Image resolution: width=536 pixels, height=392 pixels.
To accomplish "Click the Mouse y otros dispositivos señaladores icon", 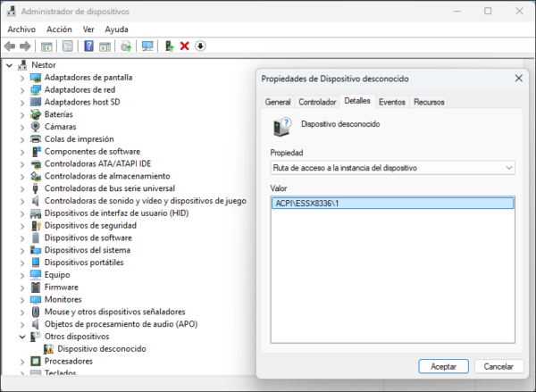I will [36, 312].
